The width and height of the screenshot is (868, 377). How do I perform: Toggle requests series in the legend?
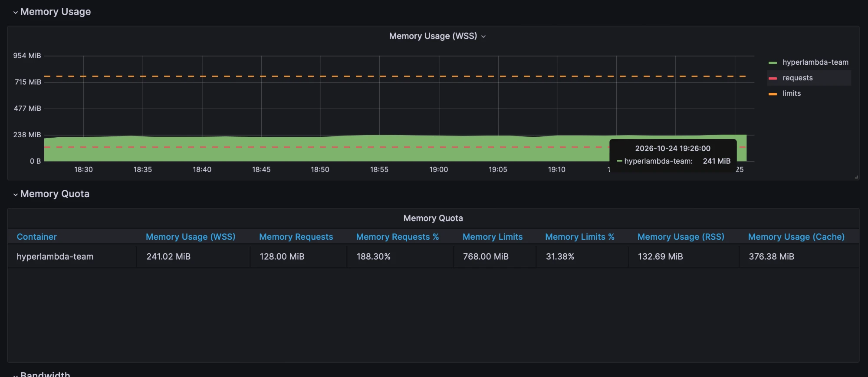[x=797, y=78]
